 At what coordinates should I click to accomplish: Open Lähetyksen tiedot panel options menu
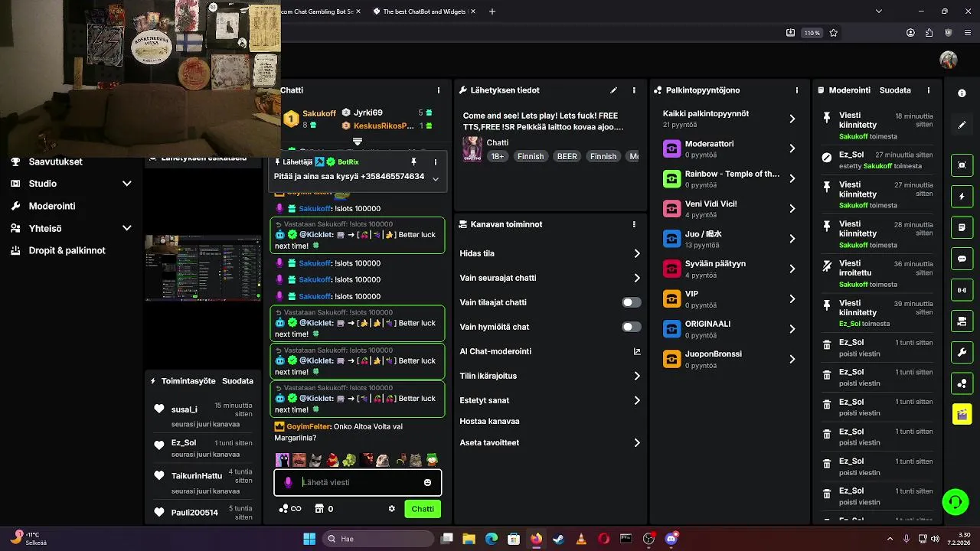tap(634, 90)
